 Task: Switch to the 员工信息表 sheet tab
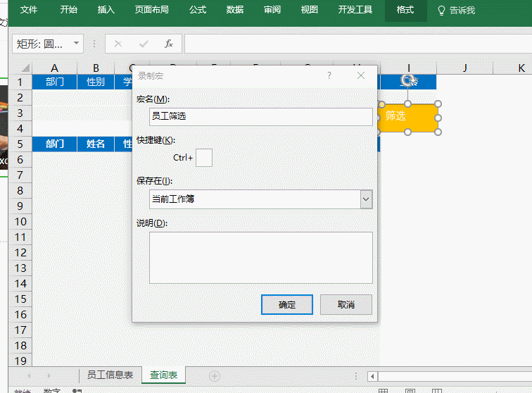pyautogui.click(x=110, y=375)
